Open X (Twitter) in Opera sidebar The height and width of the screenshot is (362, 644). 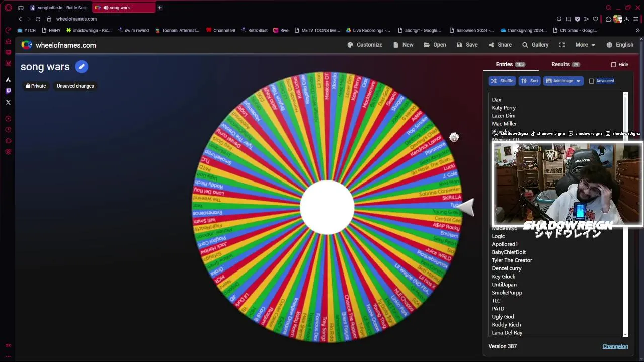[x=8, y=102]
